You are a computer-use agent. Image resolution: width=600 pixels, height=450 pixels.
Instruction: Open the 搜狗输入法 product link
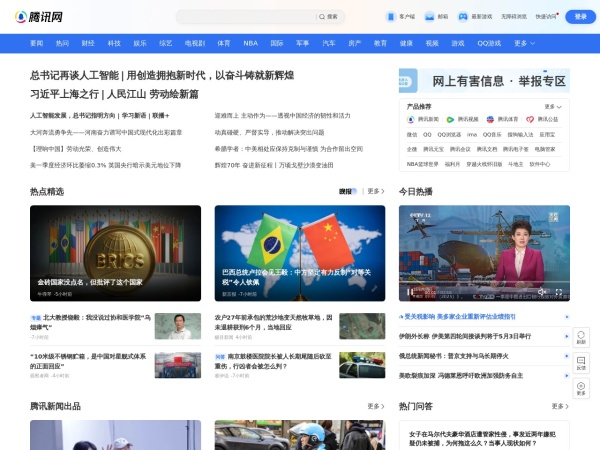[x=520, y=135]
